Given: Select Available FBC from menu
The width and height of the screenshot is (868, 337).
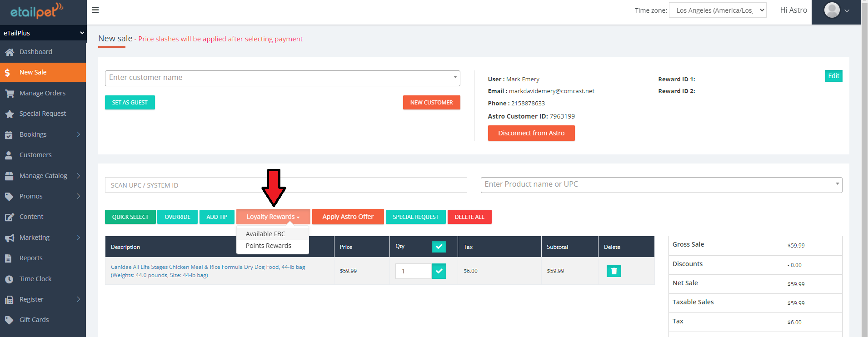Looking at the screenshot, I should 265,234.
